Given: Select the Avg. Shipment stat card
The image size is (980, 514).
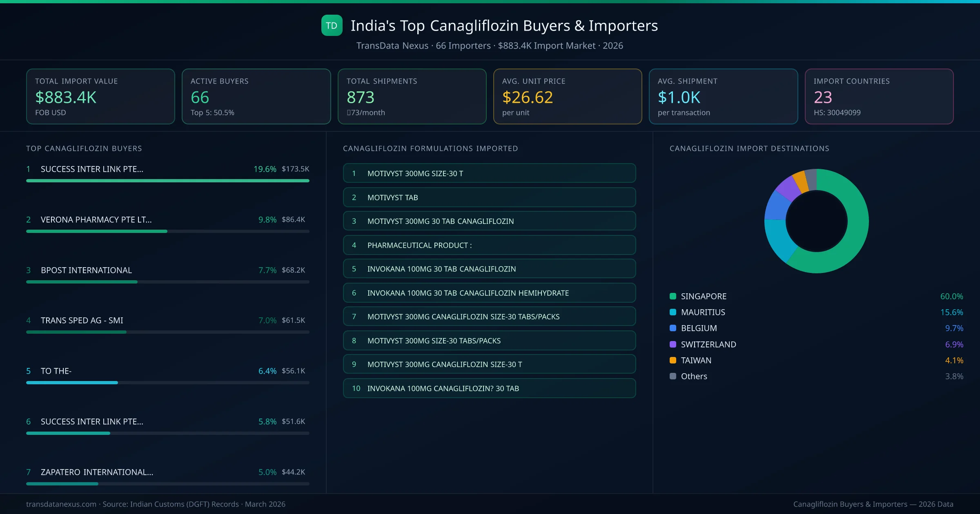Looking at the screenshot, I should click(723, 96).
